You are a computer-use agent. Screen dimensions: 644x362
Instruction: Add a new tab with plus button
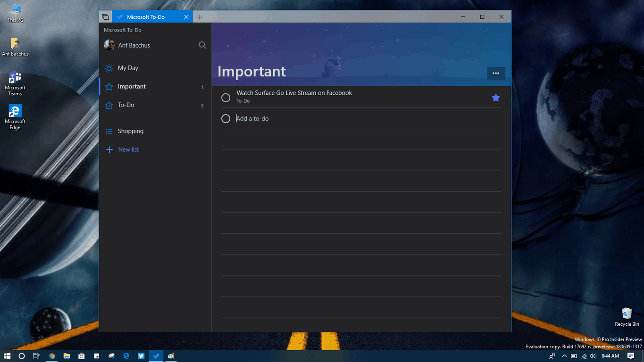(x=200, y=17)
